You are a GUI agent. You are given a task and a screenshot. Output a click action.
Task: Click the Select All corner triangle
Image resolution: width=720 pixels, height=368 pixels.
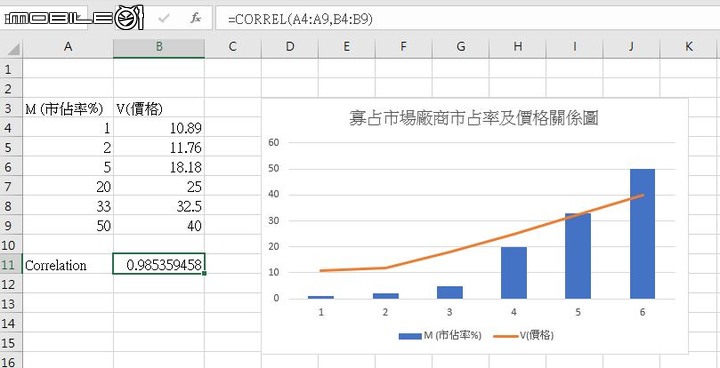tap(13, 49)
